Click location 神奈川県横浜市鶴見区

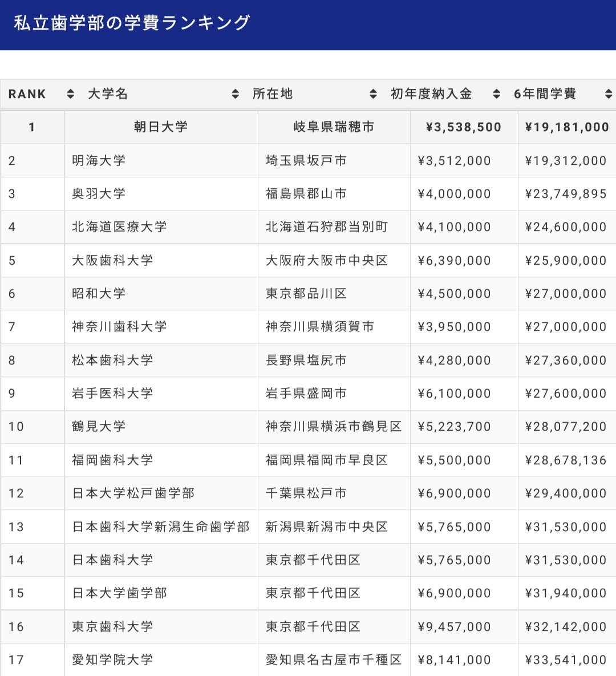point(334,426)
